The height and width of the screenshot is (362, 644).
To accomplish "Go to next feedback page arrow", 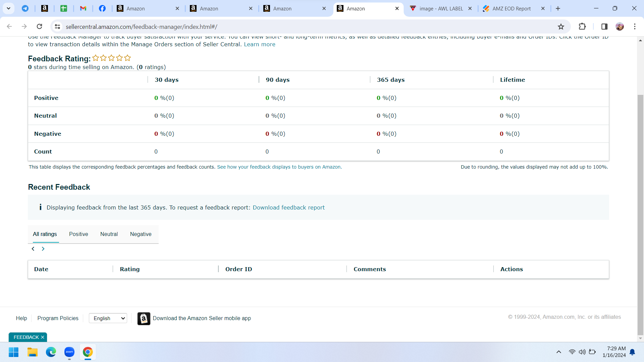I will (x=43, y=249).
